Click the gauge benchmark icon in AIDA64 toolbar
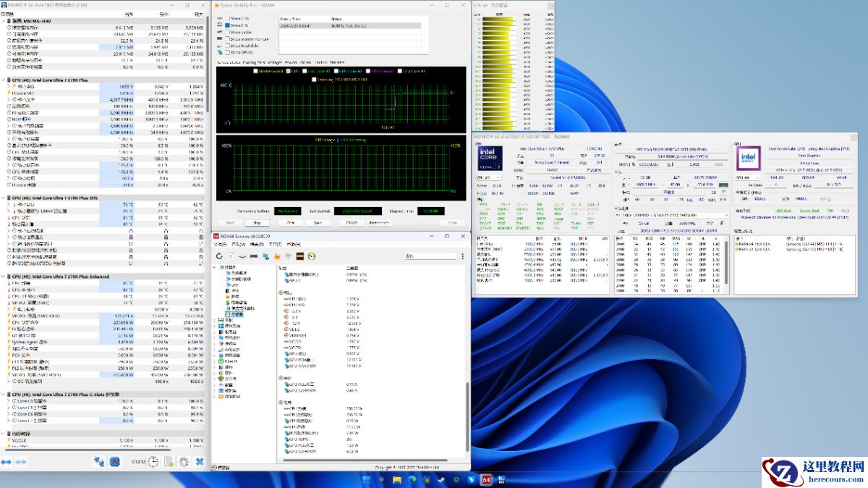 [311, 256]
